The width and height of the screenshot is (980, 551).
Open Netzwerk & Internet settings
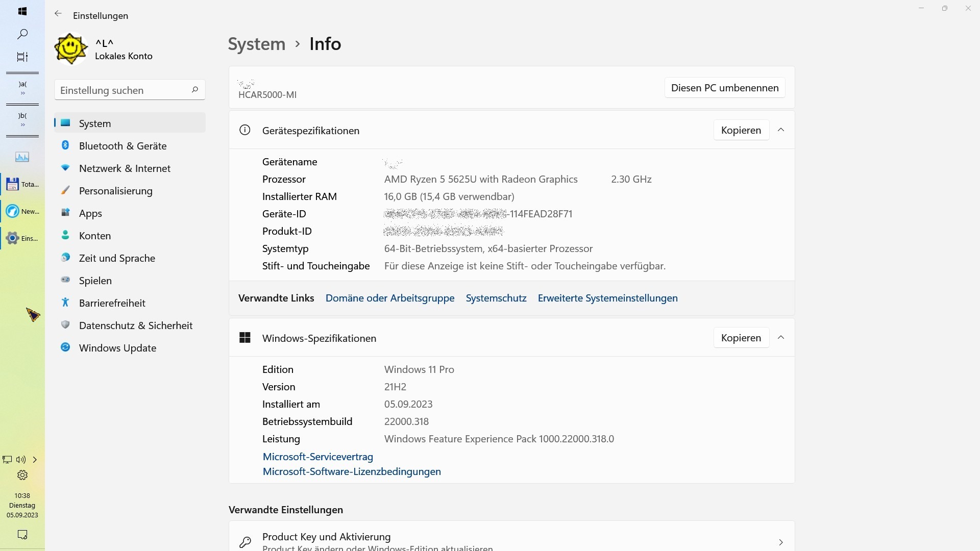tap(125, 168)
